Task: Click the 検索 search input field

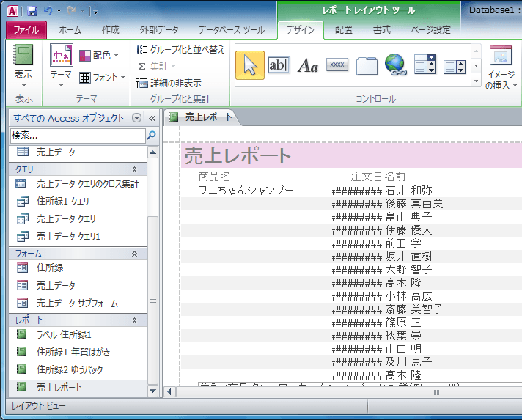Action: [77, 136]
